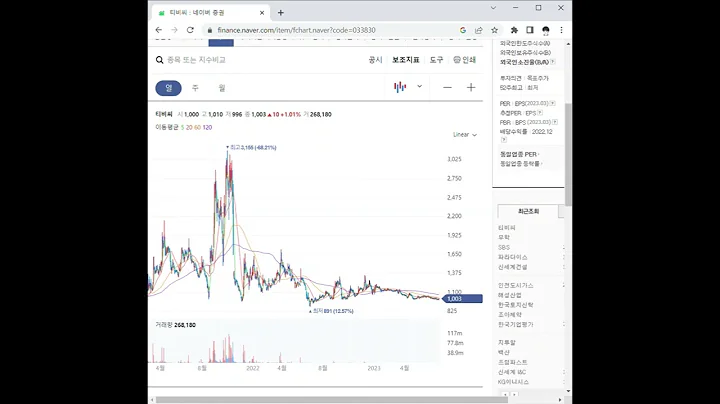Screen dimensions: 720x404
Task: Select the 월 monthly chart period
Action: [x=222, y=88]
